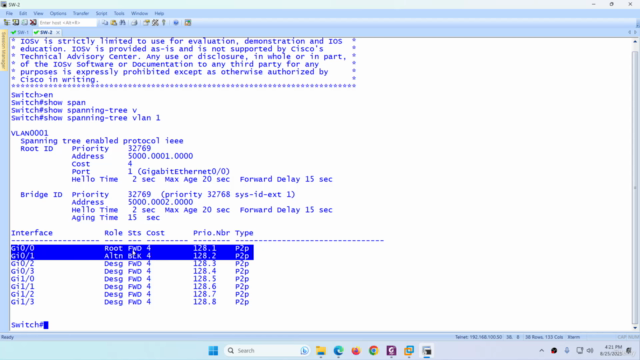Click the 'show spanning-tree vlan 1' command line

pyautogui.click(x=86, y=118)
